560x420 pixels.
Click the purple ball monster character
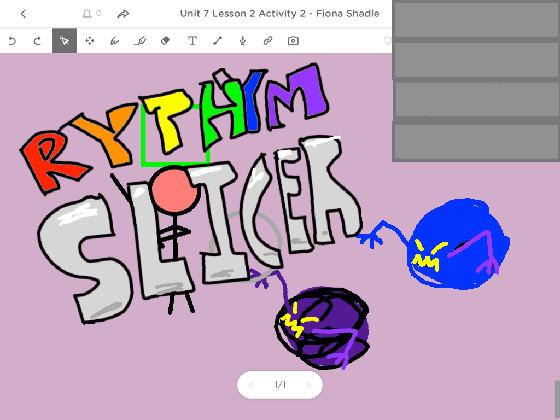coord(322,328)
